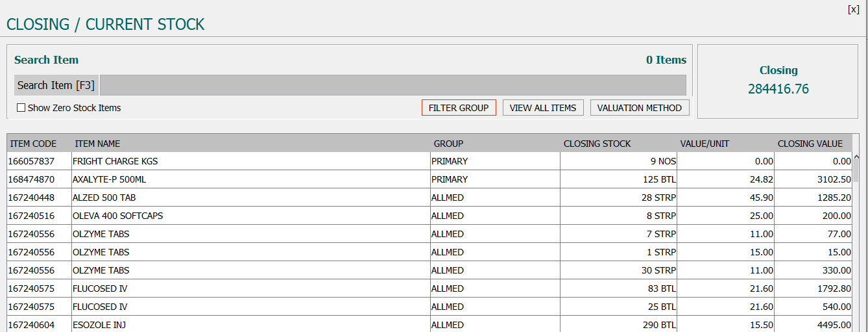The height and width of the screenshot is (332, 868).
Task: Enable Show Zero Stock Items checkbox
Action: [x=21, y=108]
